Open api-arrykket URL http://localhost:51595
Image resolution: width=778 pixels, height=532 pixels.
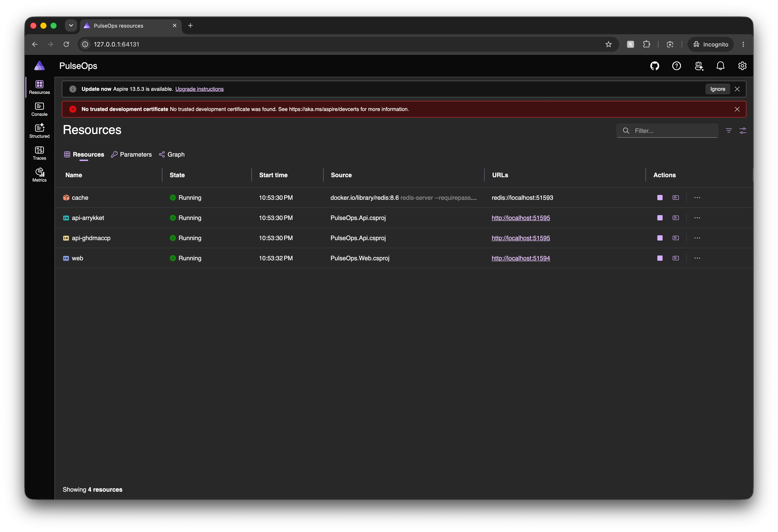(x=521, y=218)
